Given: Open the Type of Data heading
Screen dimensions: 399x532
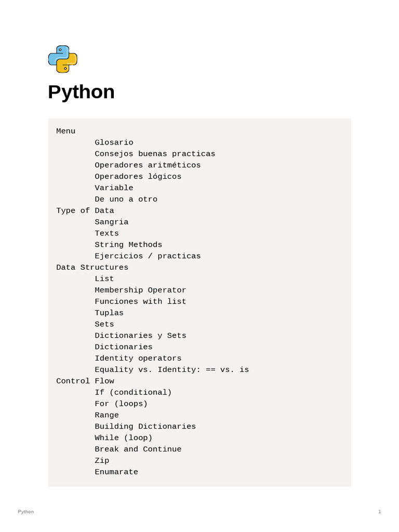Looking at the screenshot, I should [x=85, y=210].
